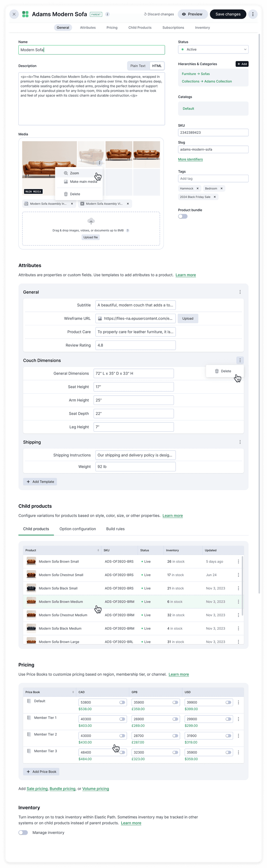Click the Preview button
This screenshot has width=267, height=868.
[193, 14]
